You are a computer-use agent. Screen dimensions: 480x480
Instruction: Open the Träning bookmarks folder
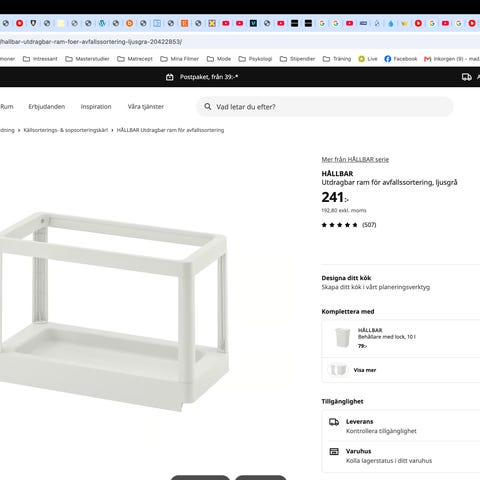[x=337, y=59]
